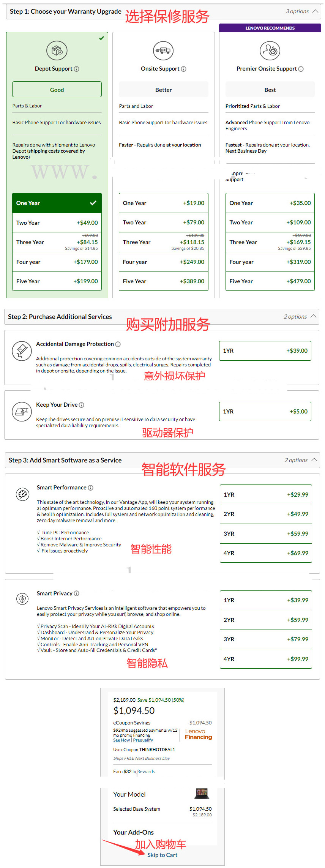Open the Prequalify financing link

pos(143,740)
